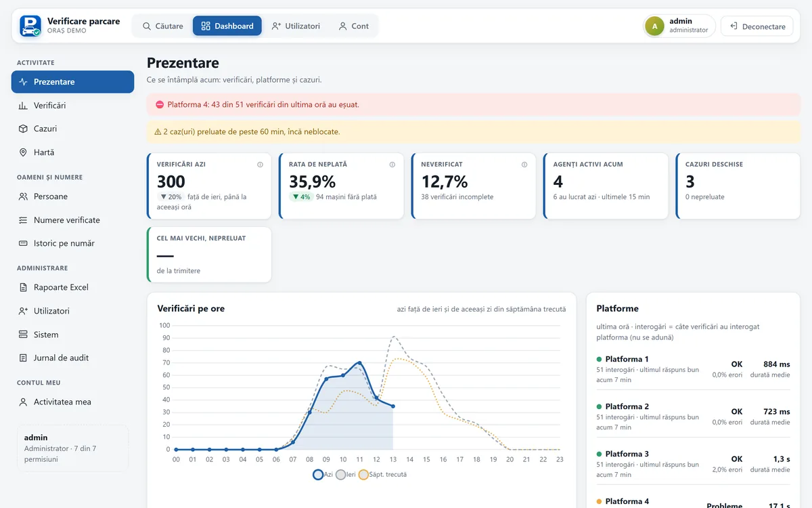
Task: Toggle the Săpt. trecută series in legend
Action: coord(383,475)
